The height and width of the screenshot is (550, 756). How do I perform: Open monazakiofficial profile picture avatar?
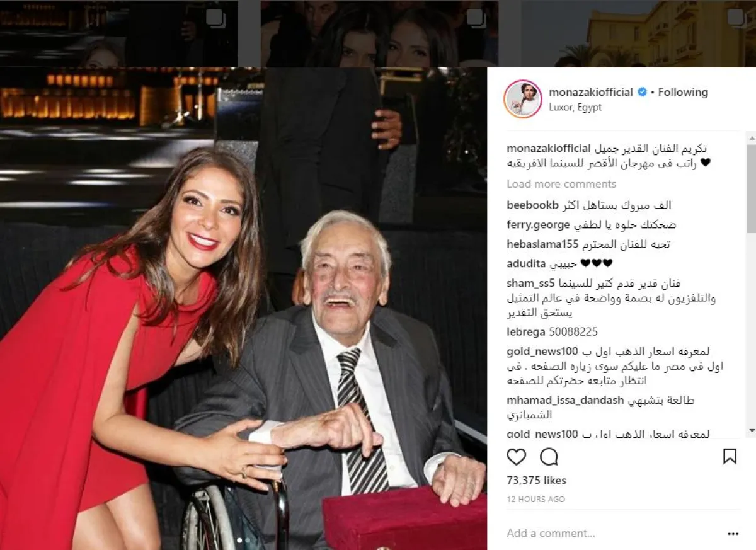point(523,99)
